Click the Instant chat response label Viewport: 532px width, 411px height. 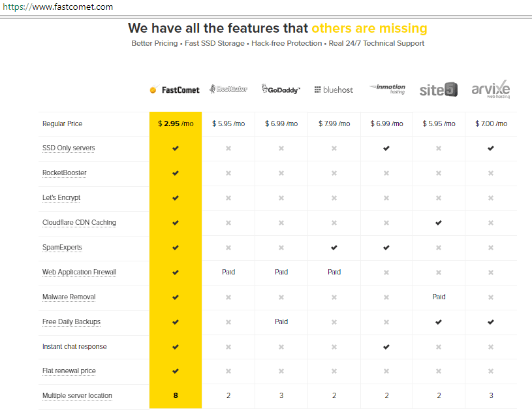(x=74, y=346)
